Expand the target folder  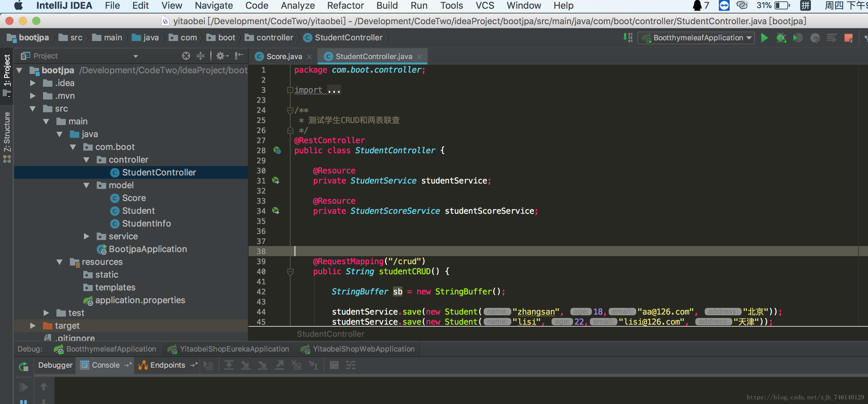[x=33, y=325]
